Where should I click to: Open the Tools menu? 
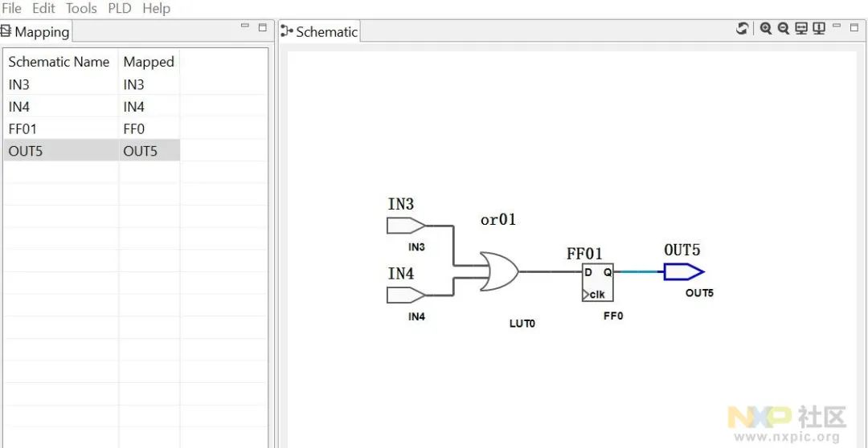[81, 8]
